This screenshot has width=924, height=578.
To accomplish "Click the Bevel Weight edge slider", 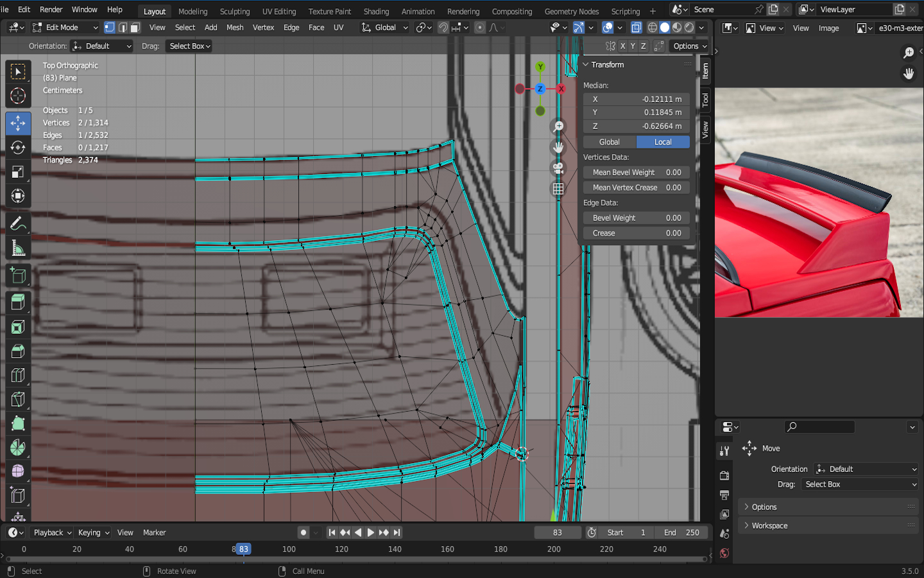I will coord(636,218).
